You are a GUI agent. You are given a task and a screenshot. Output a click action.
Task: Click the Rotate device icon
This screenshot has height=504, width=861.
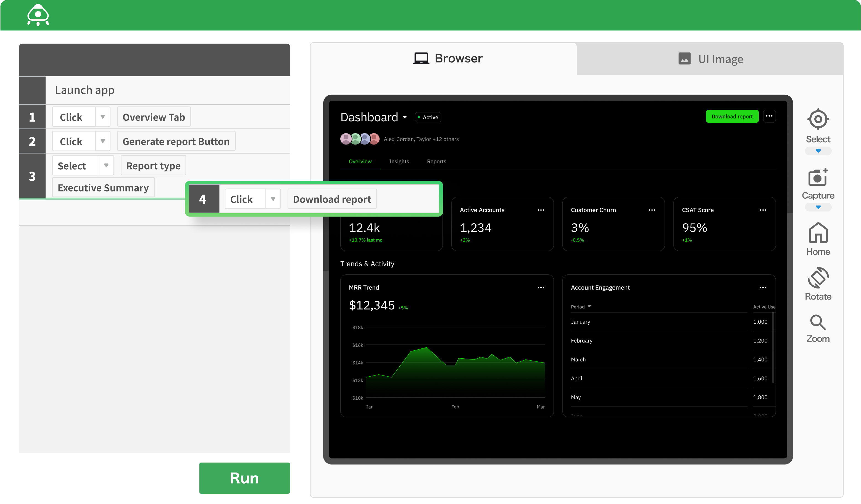click(818, 277)
